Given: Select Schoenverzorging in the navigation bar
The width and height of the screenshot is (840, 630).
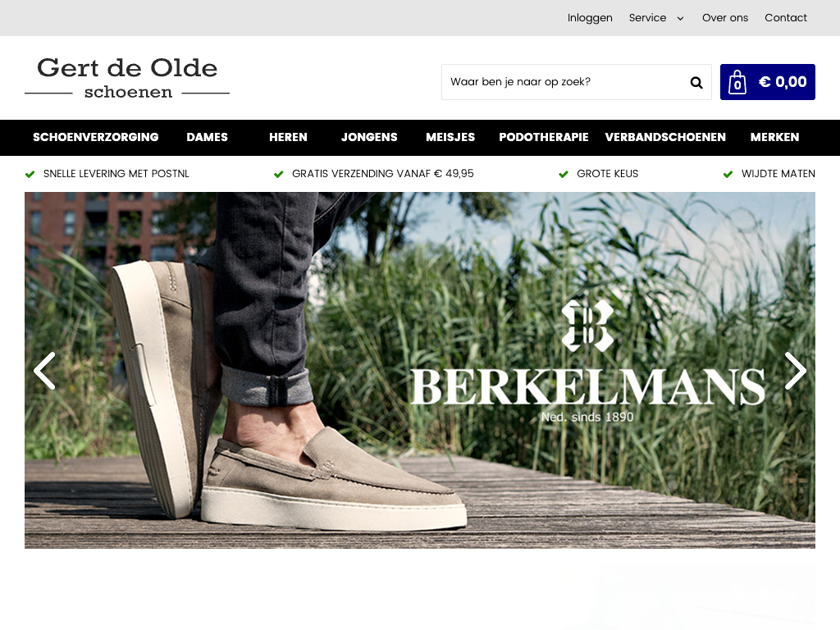Looking at the screenshot, I should click(x=96, y=137).
